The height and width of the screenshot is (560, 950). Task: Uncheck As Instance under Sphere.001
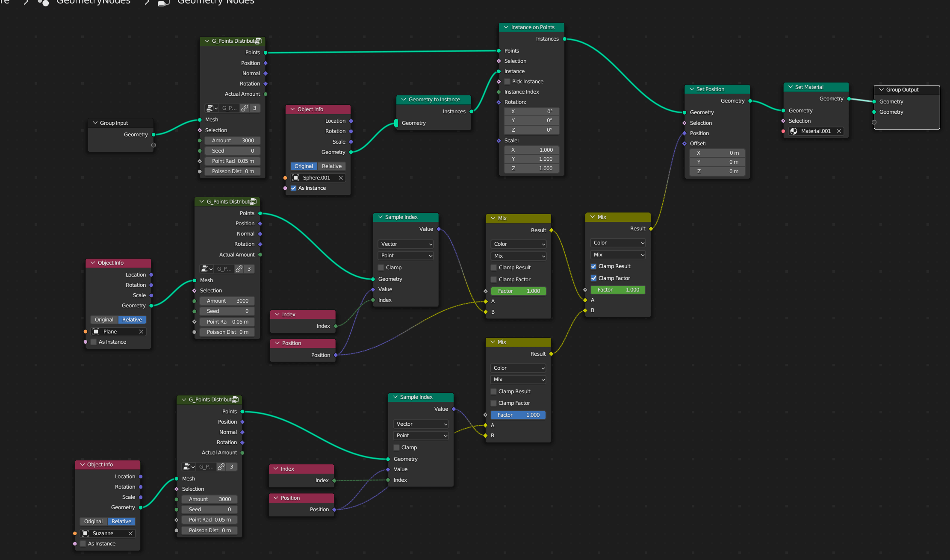tap(293, 188)
